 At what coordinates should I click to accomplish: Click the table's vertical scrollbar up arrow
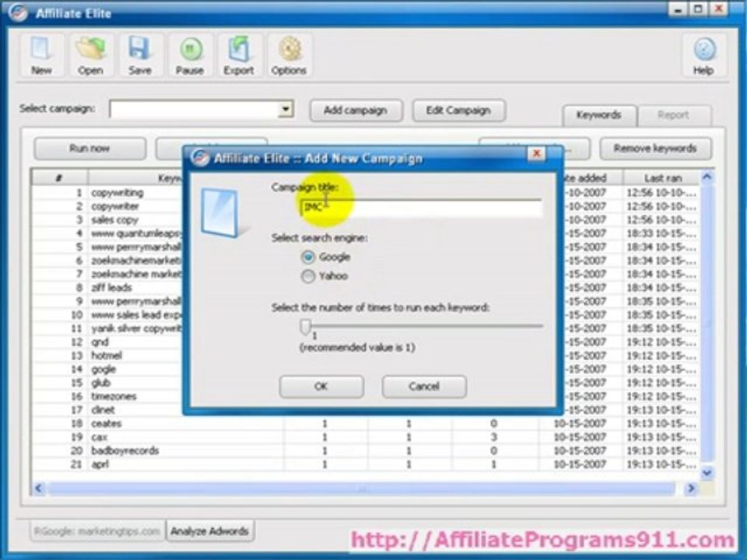click(x=707, y=177)
